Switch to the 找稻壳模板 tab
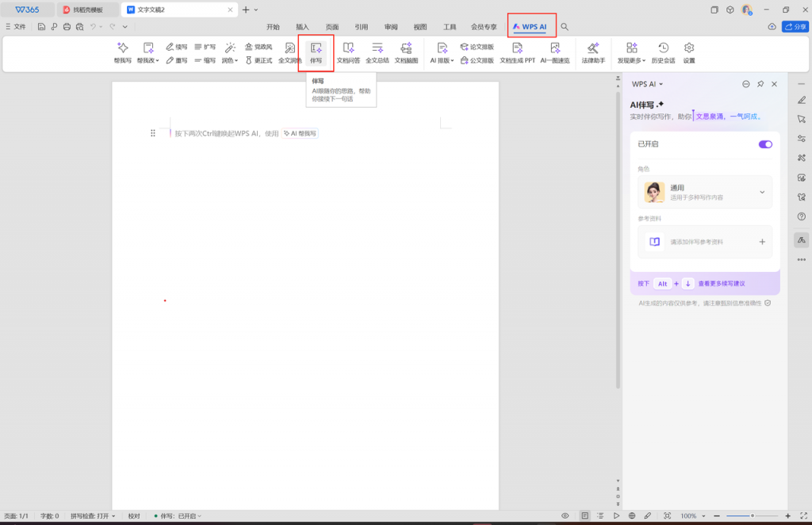This screenshot has width=812, height=525. [87, 10]
